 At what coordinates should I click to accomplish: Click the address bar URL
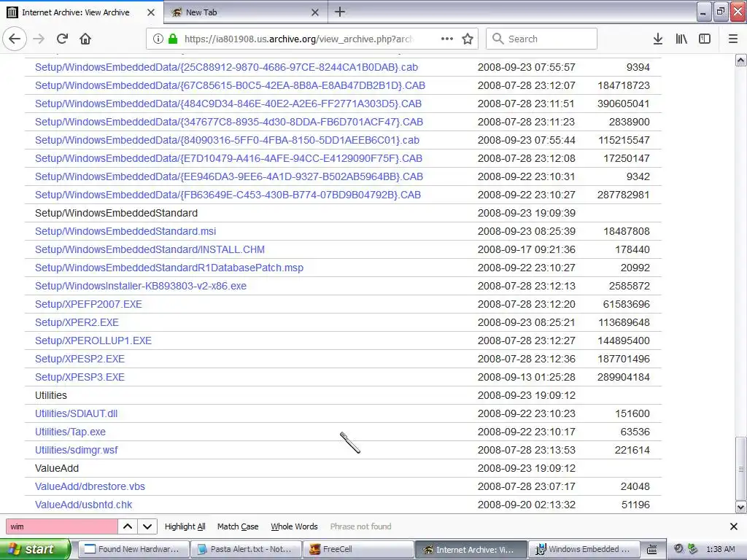click(298, 39)
